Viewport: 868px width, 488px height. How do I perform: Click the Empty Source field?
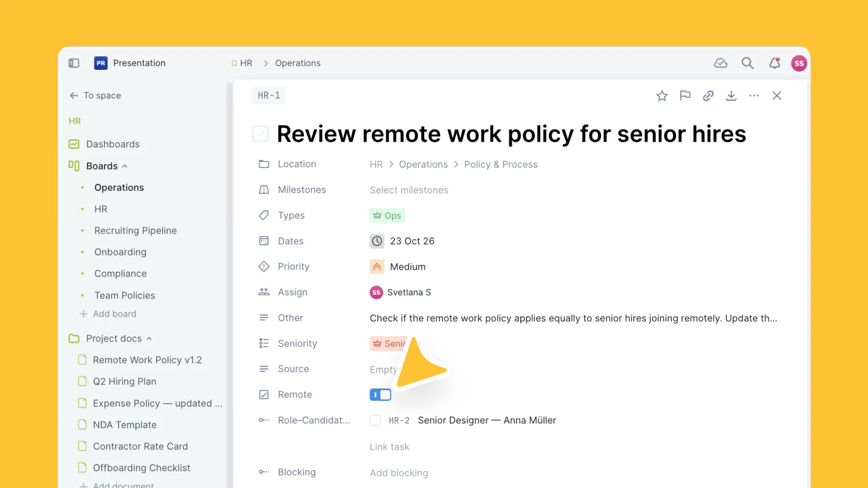pyautogui.click(x=383, y=369)
